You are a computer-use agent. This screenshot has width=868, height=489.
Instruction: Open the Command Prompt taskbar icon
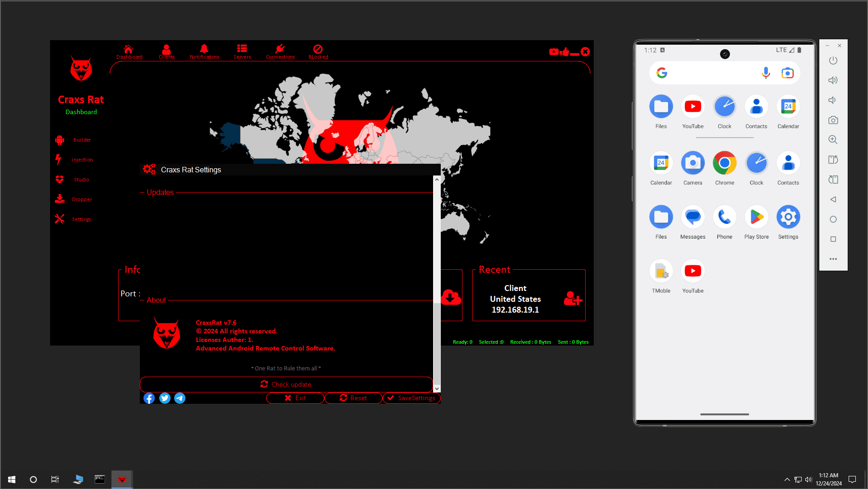(x=100, y=480)
